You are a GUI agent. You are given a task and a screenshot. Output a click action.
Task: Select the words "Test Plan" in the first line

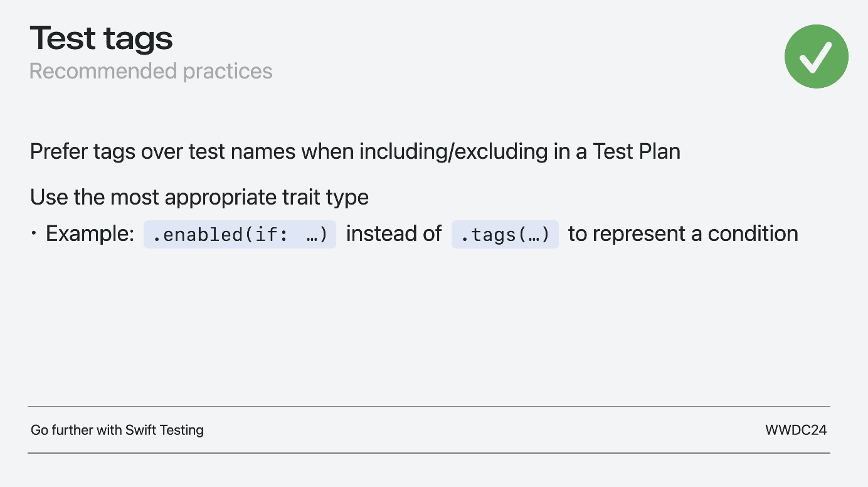637,151
